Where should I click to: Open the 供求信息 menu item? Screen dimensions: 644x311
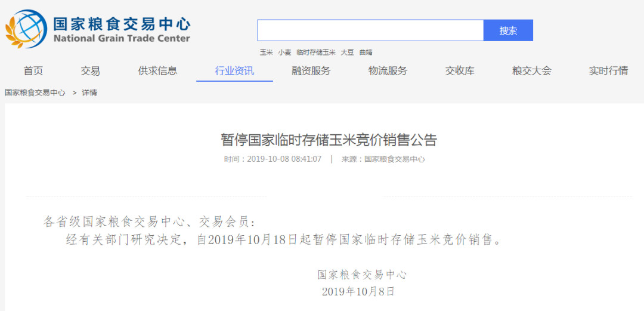pos(157,71)
